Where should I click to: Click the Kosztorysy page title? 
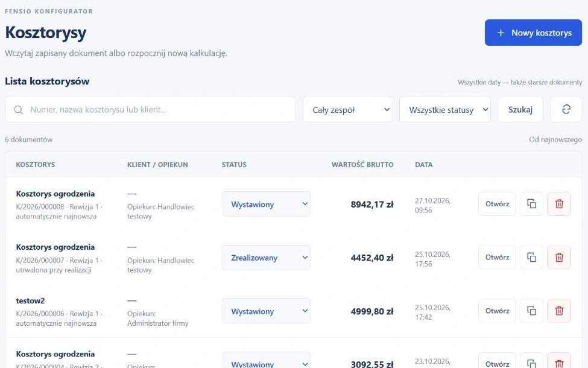[x=46, y=33]
